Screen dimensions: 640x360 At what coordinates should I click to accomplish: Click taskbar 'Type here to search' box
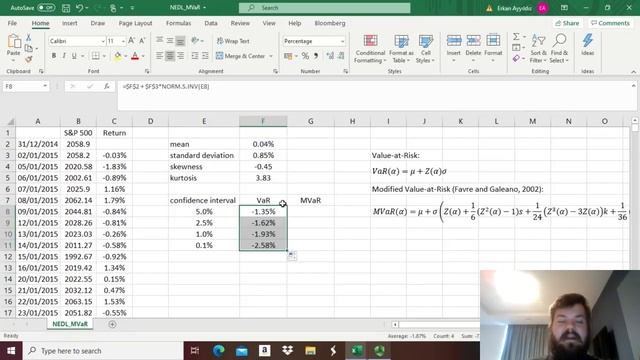pyautogui.click(x=102, y=351)
